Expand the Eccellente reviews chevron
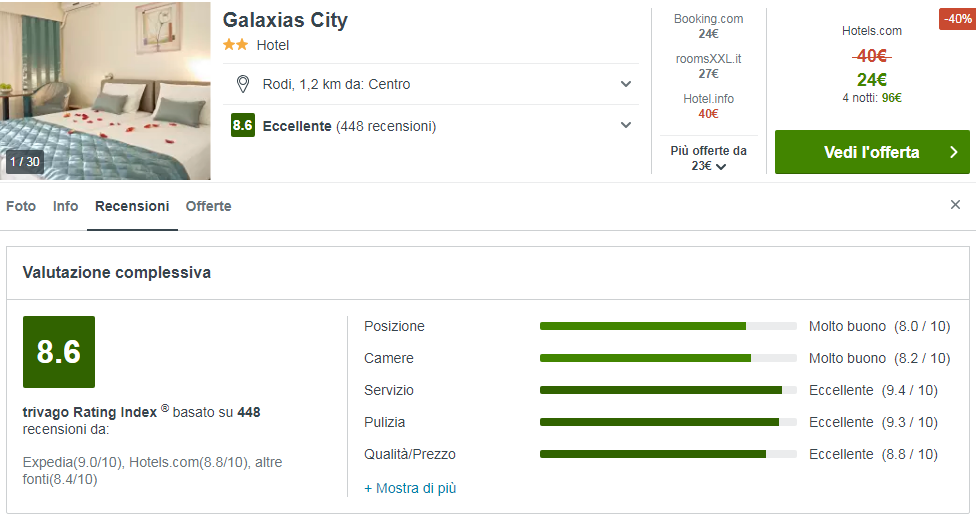The image size is (976, 518). pos(626,125)
